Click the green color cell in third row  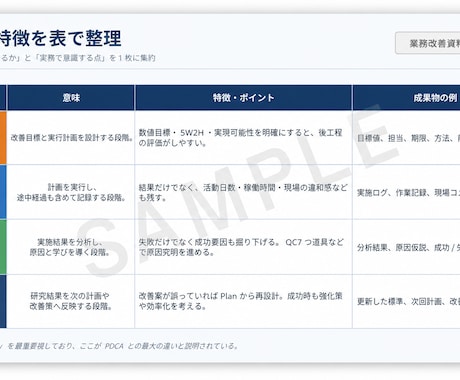coord(3,247)
